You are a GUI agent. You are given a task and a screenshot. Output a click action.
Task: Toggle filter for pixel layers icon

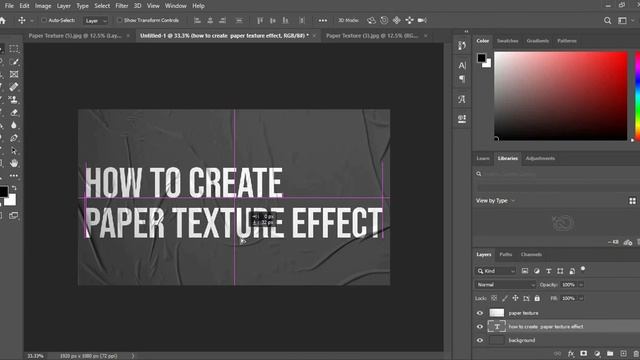525,271
